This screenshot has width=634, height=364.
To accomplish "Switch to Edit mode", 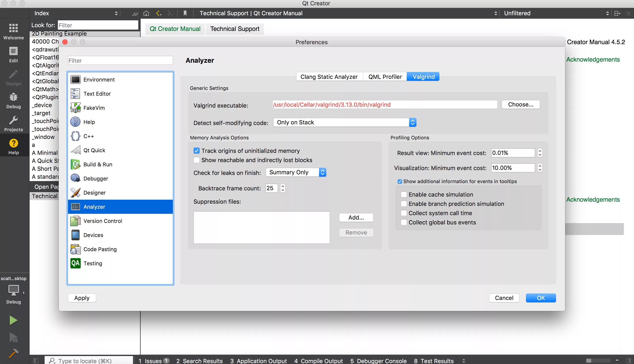I will (13, 55).
